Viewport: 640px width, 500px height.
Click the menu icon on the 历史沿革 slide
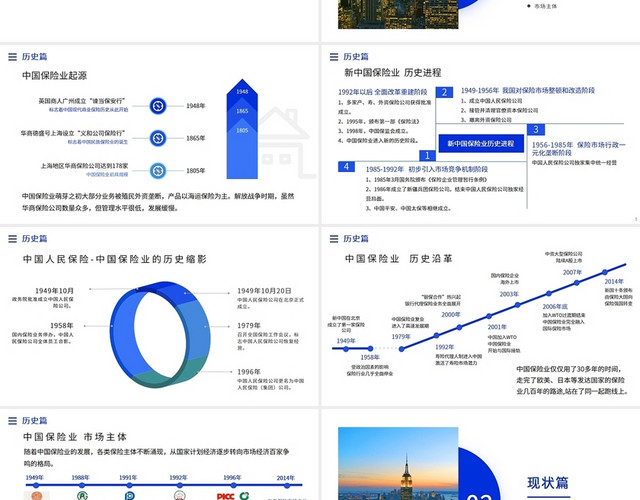[x=334, y=239]
